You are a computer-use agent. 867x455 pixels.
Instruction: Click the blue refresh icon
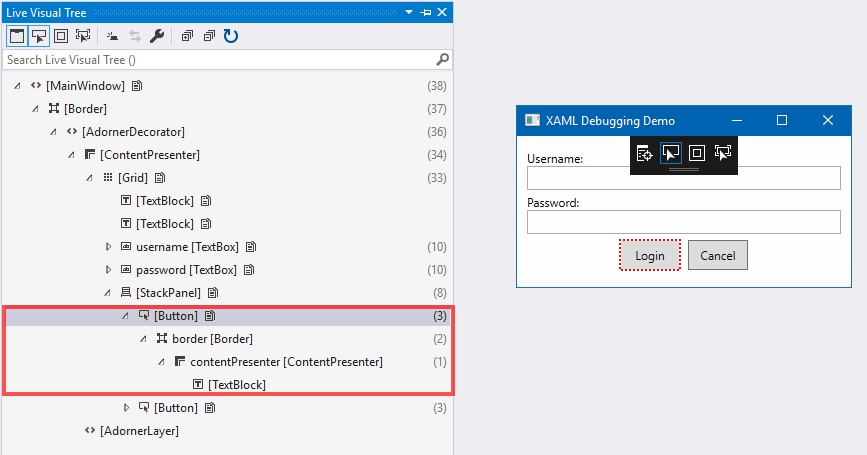(231, 36)
